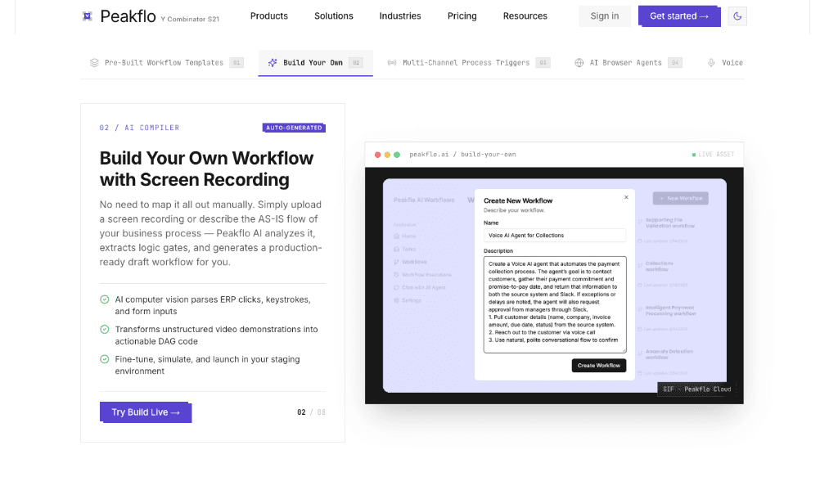The width and height of the screenshot is (838, 504).
Task: Select Home in the preview sidebar
Action: (x=404, y=236)
